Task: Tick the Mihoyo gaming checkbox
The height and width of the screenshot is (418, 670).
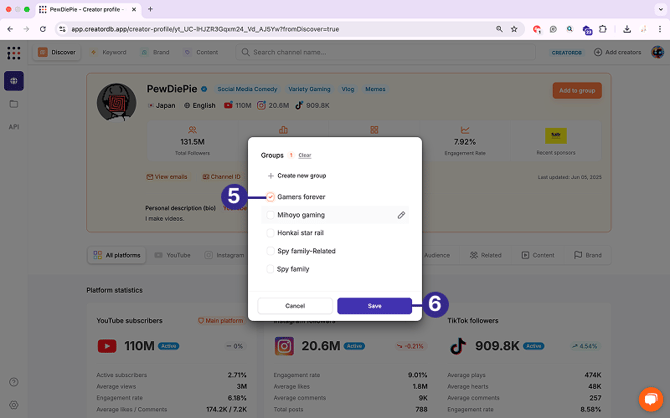Action: pyautogui.click(x=270, y=215)
